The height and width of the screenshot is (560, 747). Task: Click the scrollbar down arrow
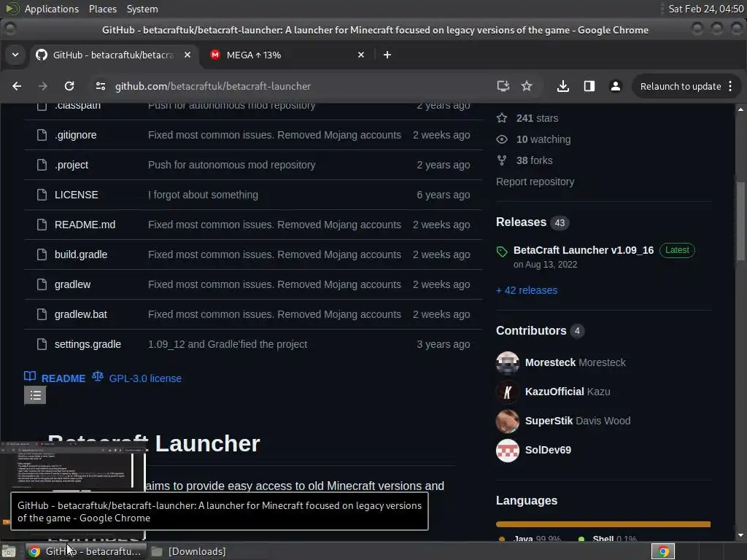pyautogui.click(x=740, y=535)
